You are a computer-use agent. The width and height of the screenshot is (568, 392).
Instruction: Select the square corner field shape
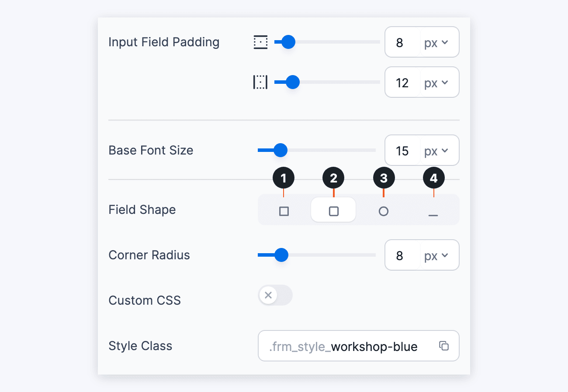(284, 211)
